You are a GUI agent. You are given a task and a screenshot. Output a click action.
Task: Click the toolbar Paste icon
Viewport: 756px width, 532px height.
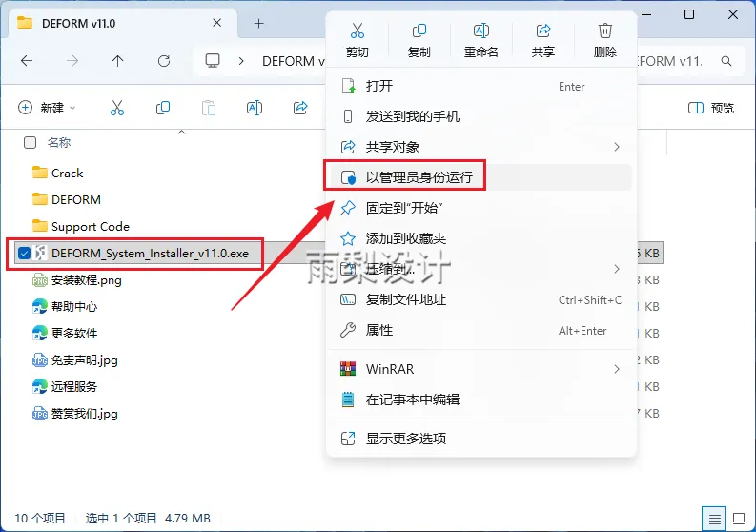[208, 108]
